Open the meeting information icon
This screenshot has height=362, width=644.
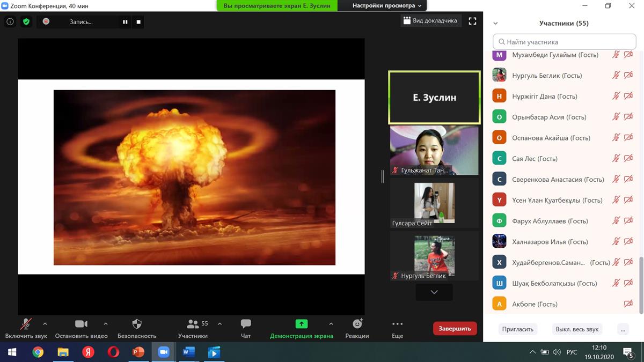[10, 22]
